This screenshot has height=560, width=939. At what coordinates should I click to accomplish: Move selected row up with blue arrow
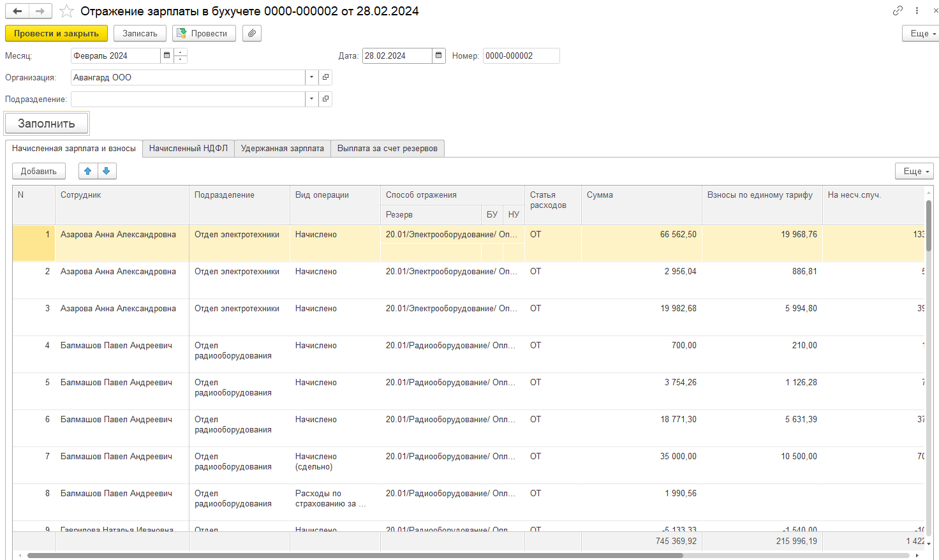click(x=88, y=171)
